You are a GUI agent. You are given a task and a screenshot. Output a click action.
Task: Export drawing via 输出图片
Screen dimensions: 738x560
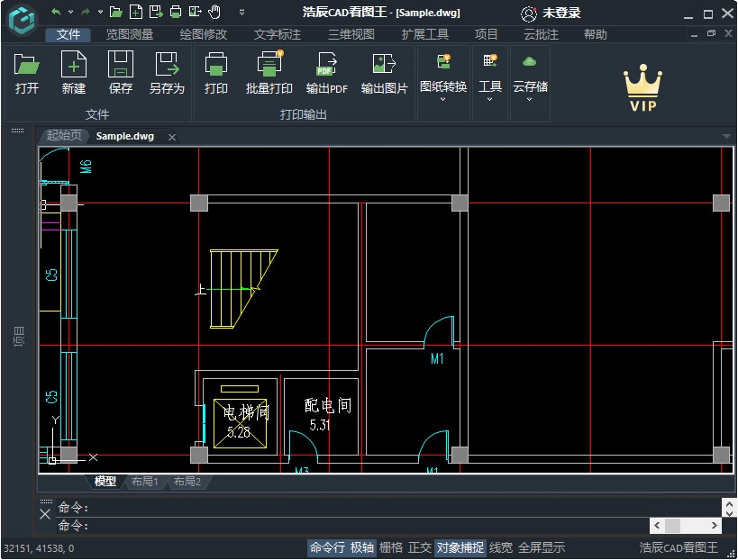click(384, 74)
